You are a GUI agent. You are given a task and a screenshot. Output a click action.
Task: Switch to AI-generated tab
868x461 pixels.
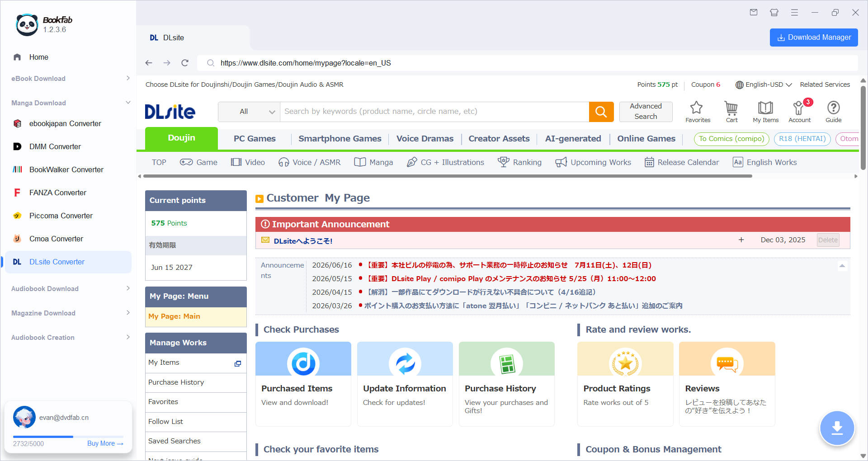(573, 139)
